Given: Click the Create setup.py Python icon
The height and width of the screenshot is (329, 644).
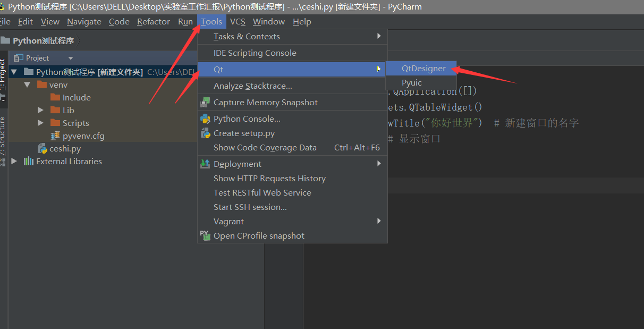Looking at the screenshot, I should click(x=205, y=133).
